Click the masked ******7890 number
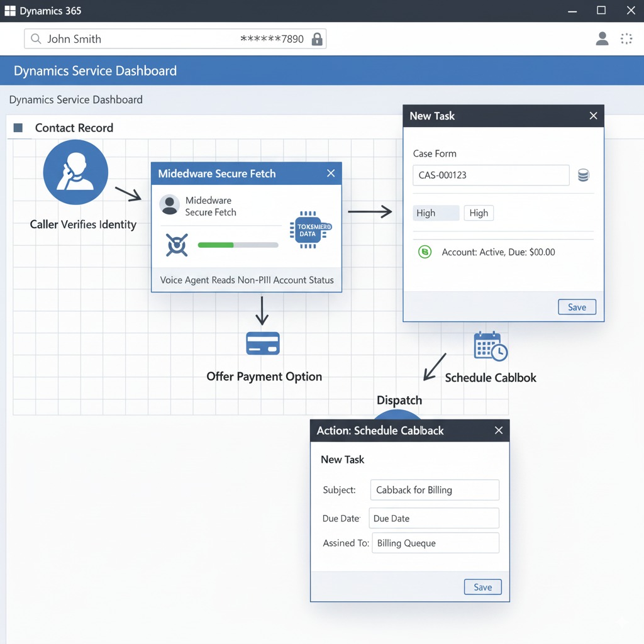 coord(272,39)
